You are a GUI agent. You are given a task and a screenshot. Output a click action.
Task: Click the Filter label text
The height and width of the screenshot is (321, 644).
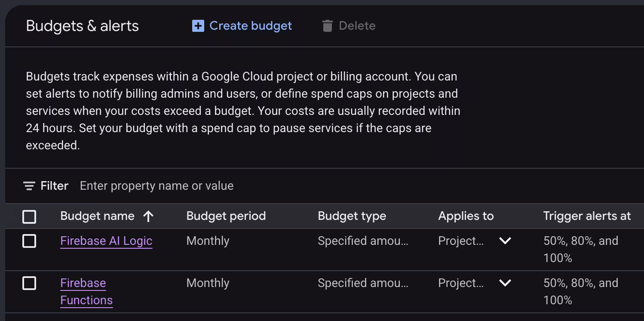(55, 186)
